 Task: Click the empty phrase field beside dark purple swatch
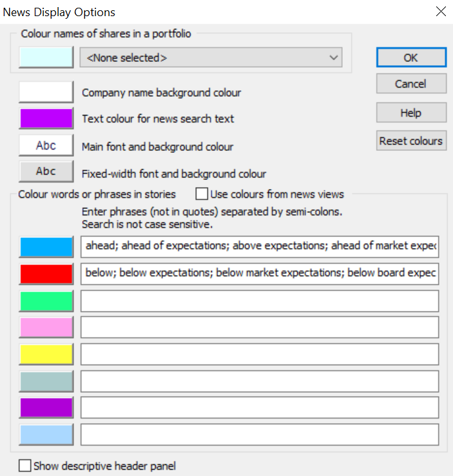(x=260, y=408)
